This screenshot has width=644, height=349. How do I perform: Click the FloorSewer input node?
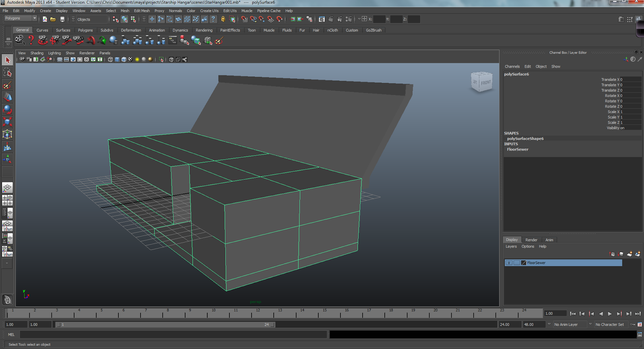pyautogui.click(x=518, y=149)
